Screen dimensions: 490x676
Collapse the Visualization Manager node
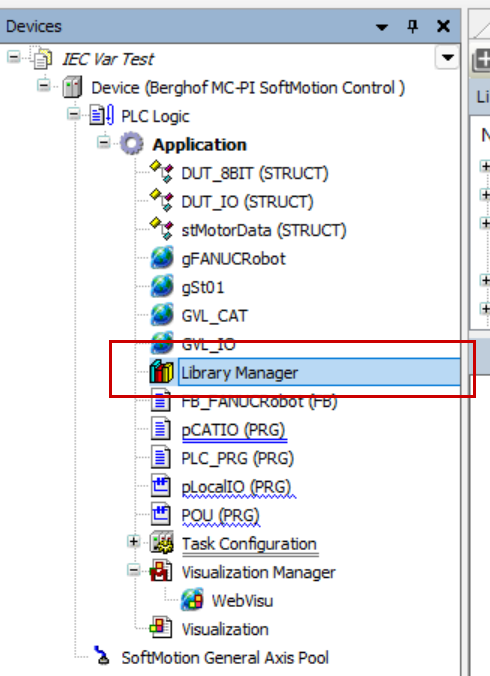pyautogui.click(x=134, y=570)
